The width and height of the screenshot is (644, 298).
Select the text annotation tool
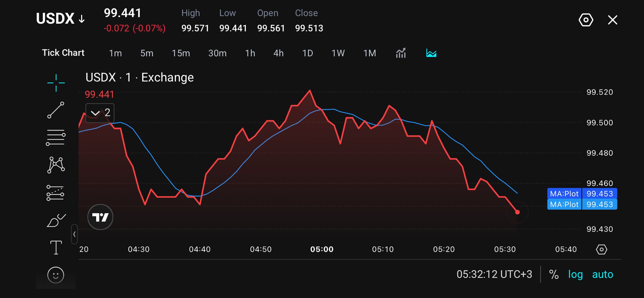point(56,248)
